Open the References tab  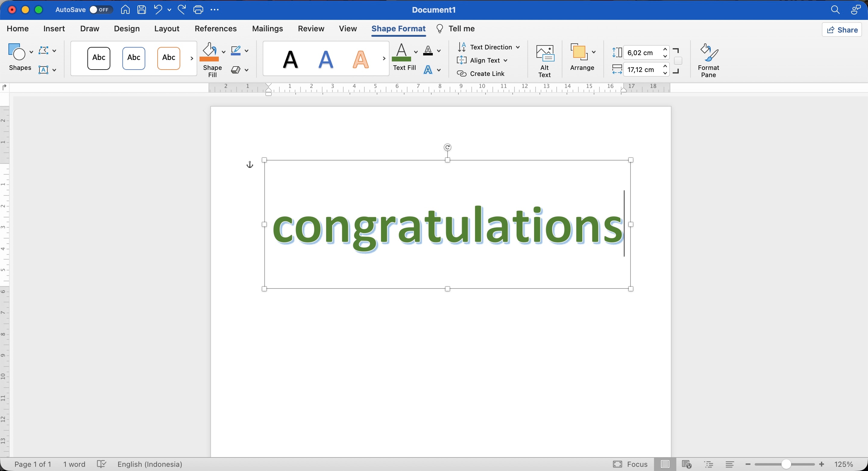(216, 29)
